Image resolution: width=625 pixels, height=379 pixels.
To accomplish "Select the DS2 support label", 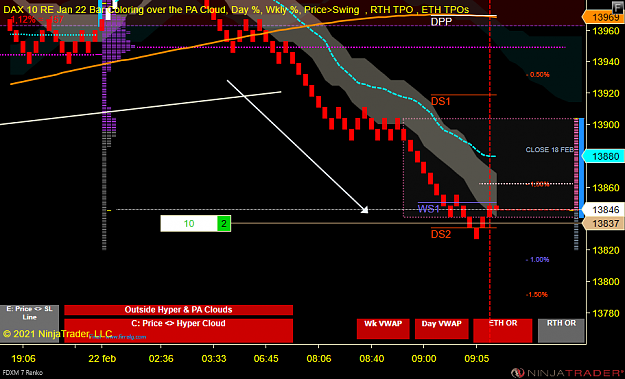I will pos(441,234).
